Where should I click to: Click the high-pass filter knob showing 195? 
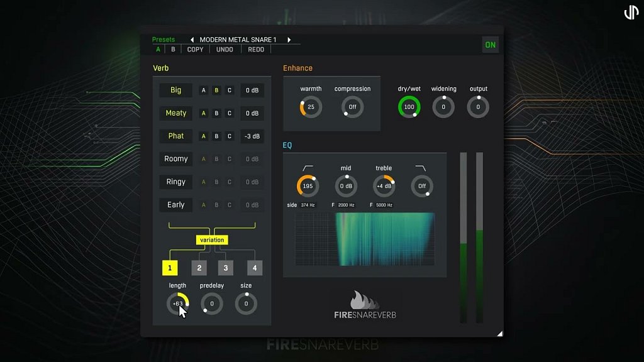[x=308, y=186]
